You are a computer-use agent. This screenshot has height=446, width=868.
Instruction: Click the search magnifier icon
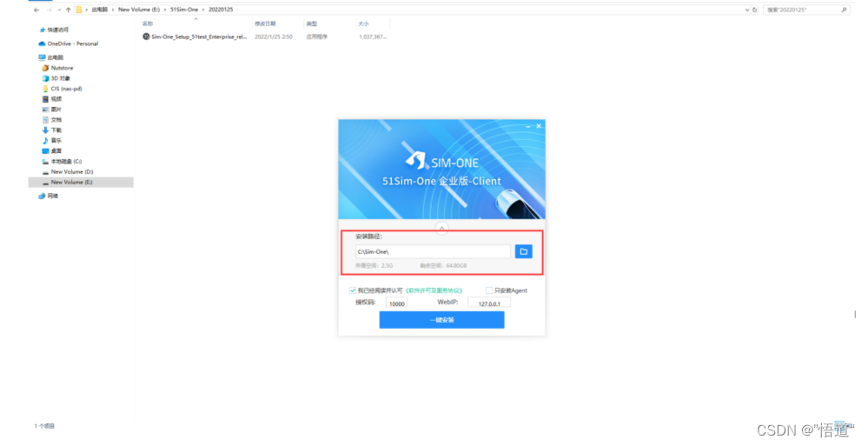845,10
